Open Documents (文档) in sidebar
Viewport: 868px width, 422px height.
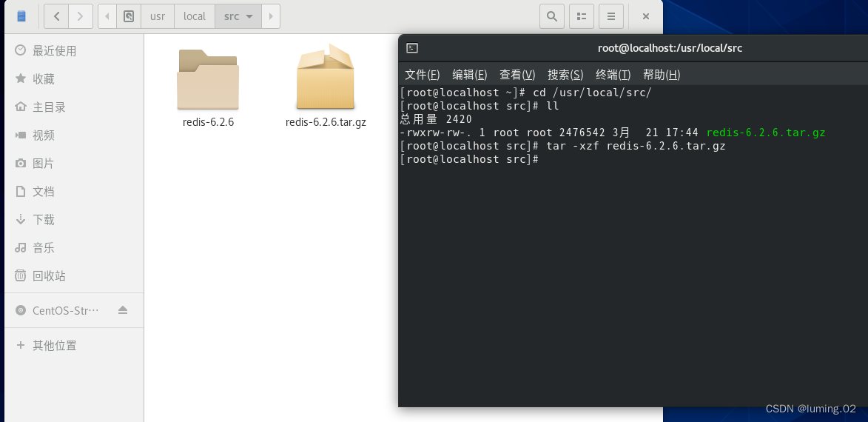[73, 191]
